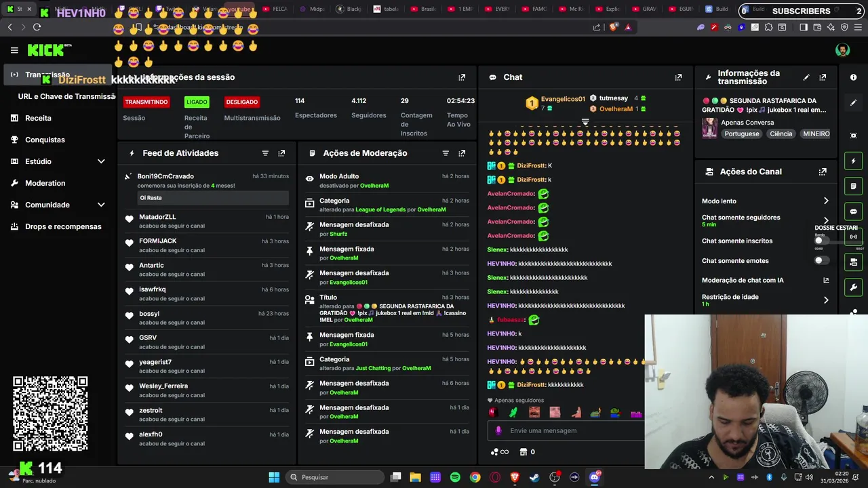Click the 4.112 Seguidores count
Image resolution: width=868 pixels, height=488 pixels.
tap(359, 101)
